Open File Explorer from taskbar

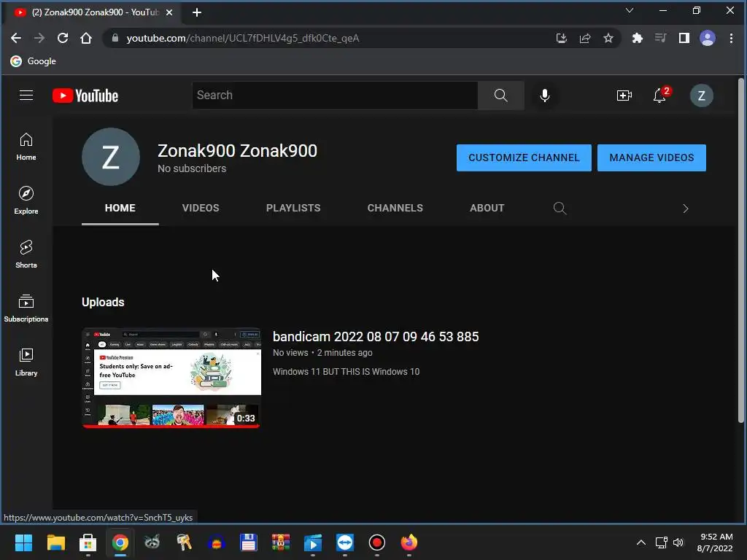pos(55,542)
